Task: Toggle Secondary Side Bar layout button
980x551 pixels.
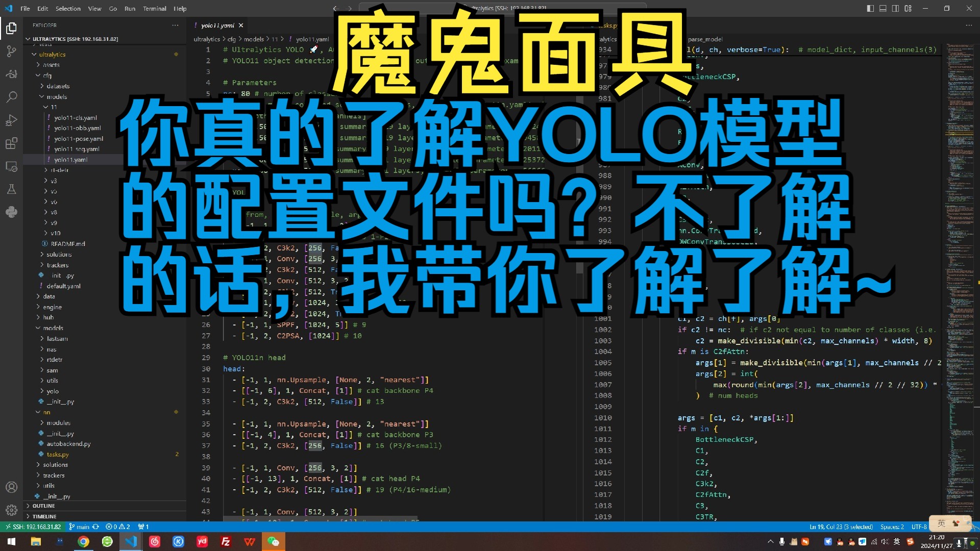Action: click(x=895, y=8)
